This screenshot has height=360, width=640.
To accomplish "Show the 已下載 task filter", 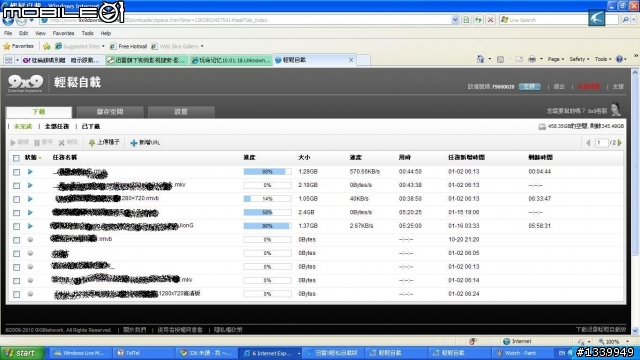I will [91, 127].
